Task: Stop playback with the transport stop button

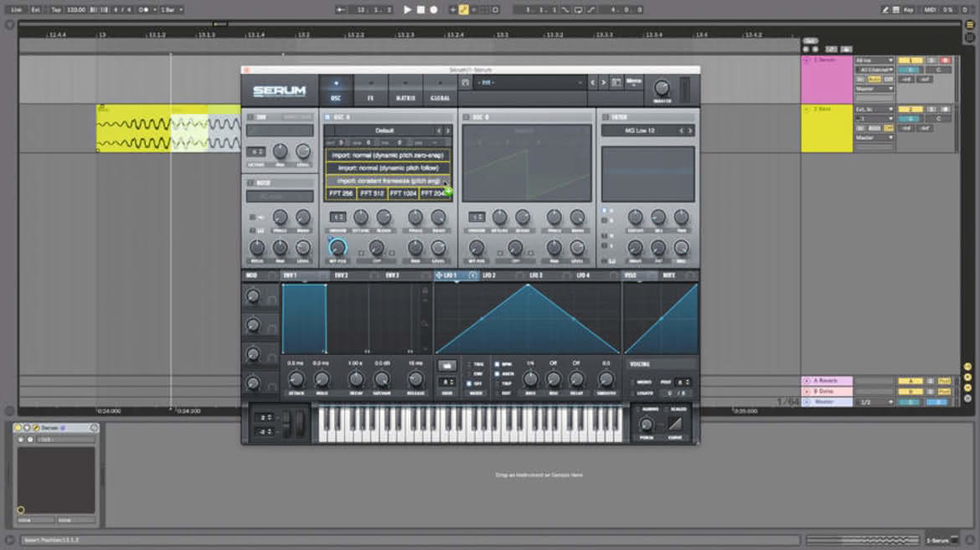Action: tap(420, 10)
